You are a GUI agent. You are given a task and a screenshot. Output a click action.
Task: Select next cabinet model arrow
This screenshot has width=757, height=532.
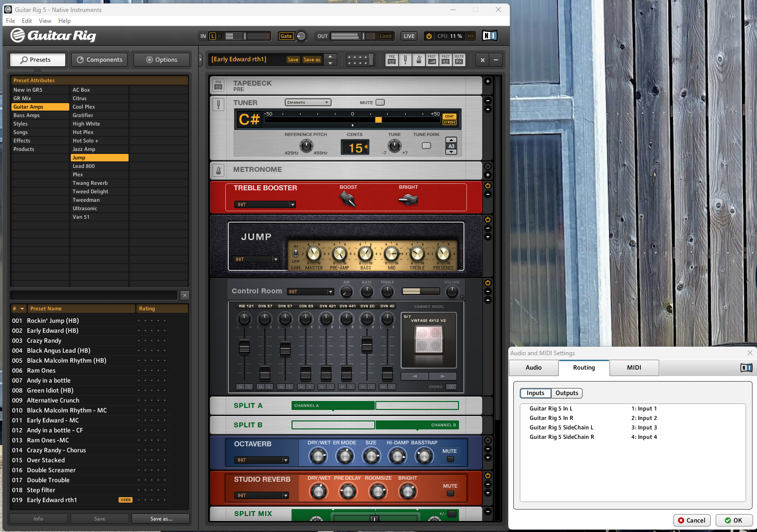tap(443, 376)
